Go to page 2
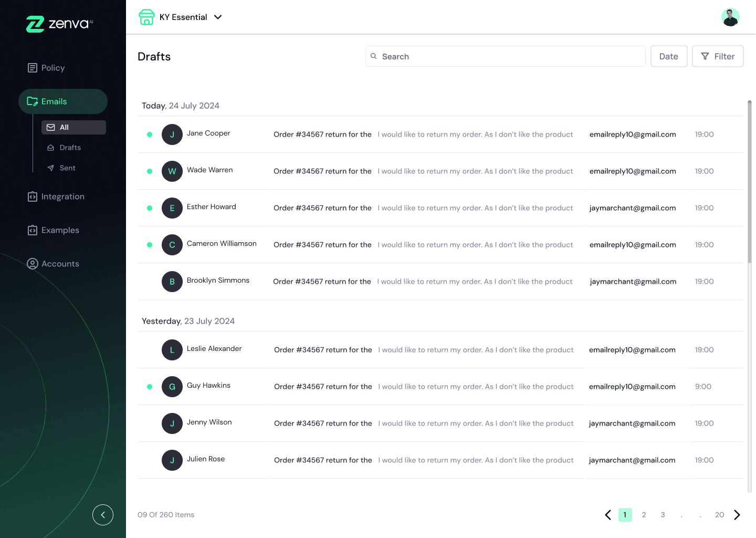The image size is (756, 538). (644, 515)
